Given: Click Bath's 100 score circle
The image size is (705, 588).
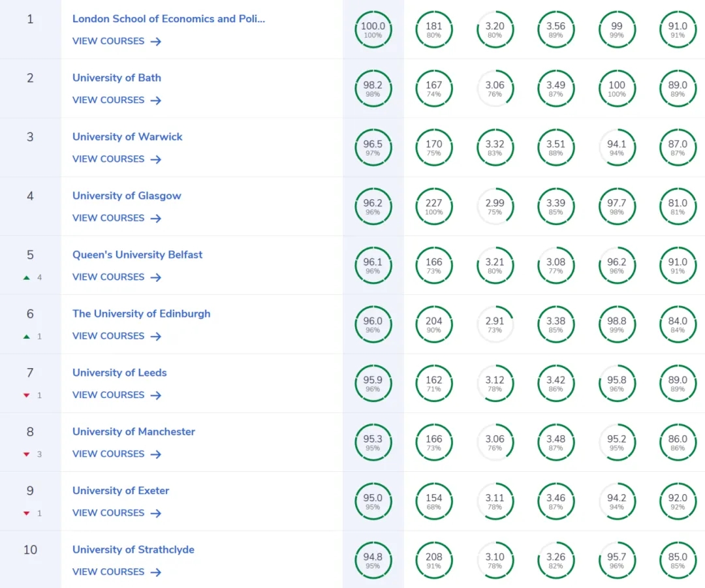Looking at the screenshot, I should (x=617, y=89).
